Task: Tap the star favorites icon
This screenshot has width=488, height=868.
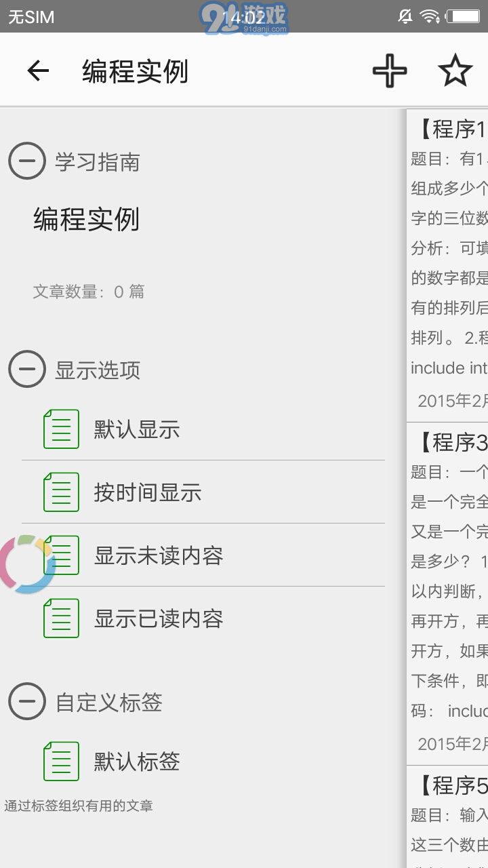Action: pos(455,71)
